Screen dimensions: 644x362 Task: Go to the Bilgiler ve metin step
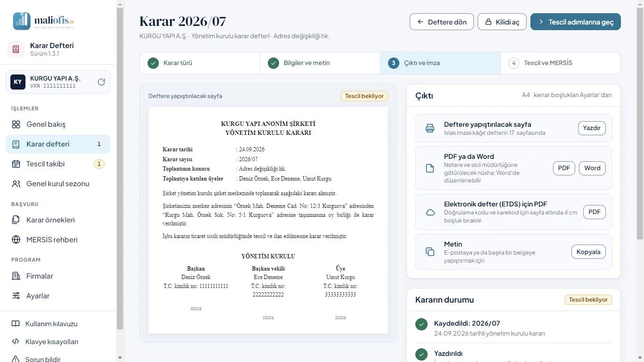tap(320, 63)
